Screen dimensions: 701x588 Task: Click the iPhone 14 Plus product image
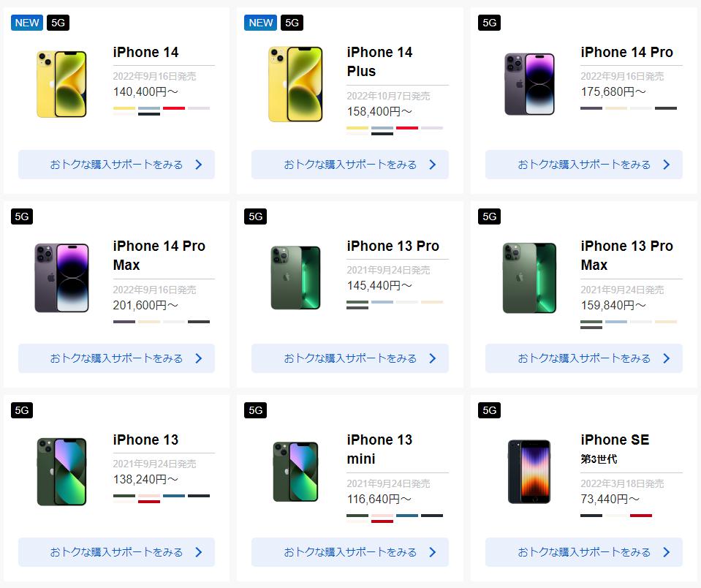pyautogui.click(x=295, y=84)
